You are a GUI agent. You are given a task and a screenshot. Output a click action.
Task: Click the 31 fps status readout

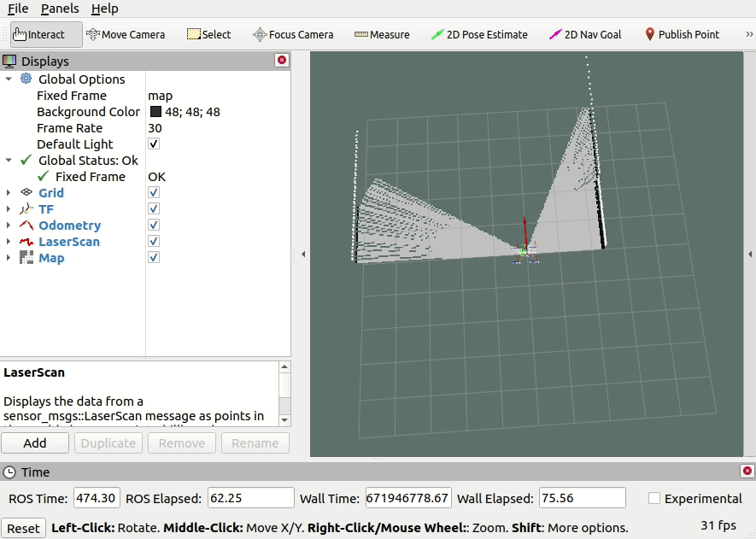[718, 525]
